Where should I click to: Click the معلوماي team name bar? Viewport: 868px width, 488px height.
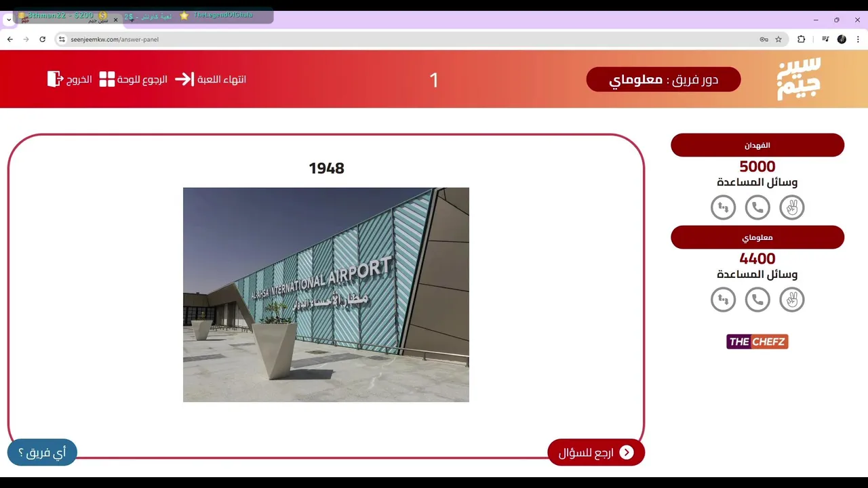(757, 237)
